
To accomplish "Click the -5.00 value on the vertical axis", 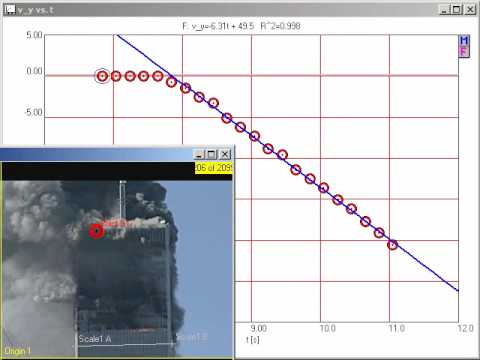I will (x=34, y=112).
